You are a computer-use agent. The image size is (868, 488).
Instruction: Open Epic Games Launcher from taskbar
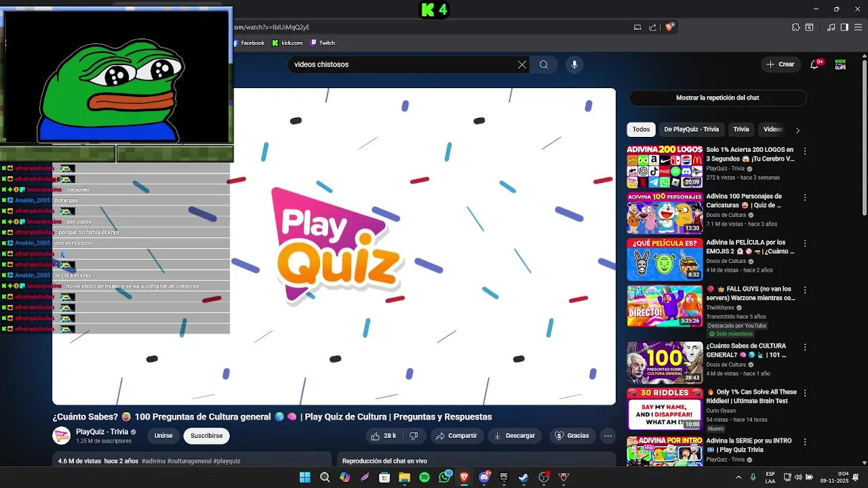click(x=504, y=477)
